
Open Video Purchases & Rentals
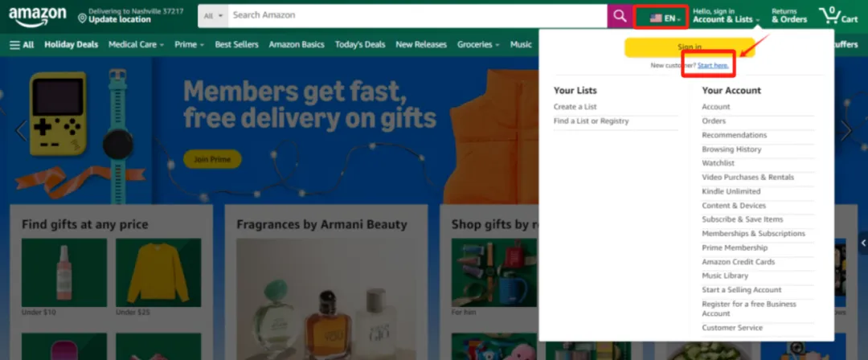tap(748, 178)
